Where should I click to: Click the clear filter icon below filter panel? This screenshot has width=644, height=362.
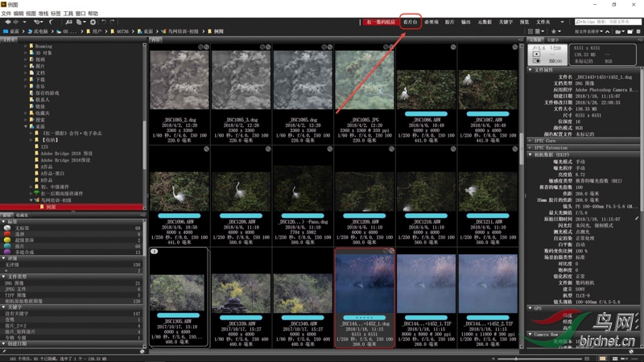coord(142,353)
